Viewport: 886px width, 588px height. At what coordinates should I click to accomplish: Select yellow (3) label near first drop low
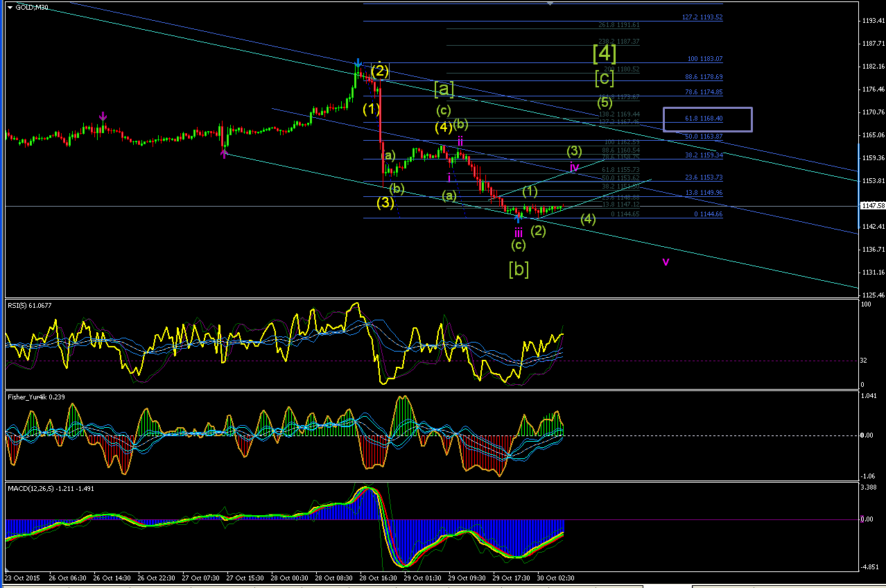tap(385, 202)
